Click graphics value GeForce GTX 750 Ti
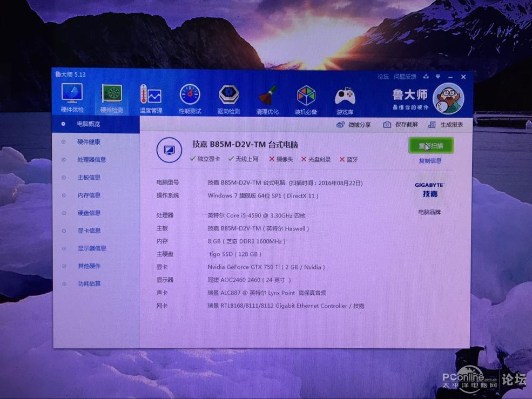 pos(266,267)
